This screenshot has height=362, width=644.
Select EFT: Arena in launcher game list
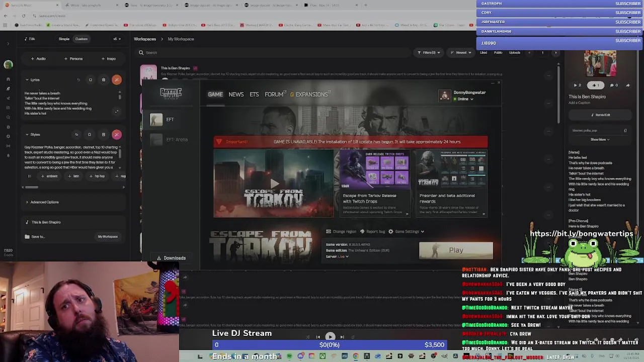click(171, 140)
